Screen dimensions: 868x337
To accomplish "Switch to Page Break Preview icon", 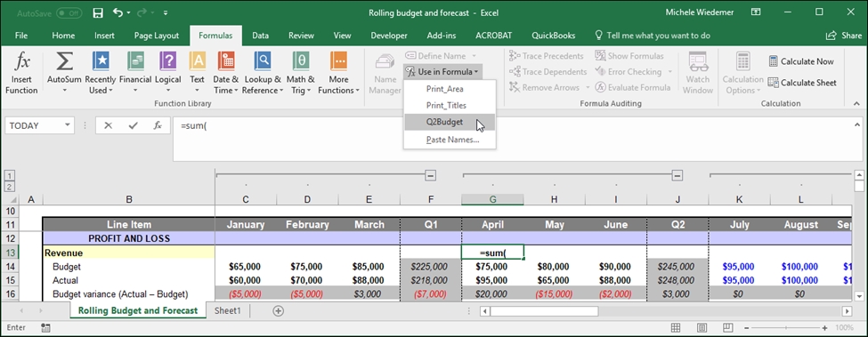I will 728,328.
